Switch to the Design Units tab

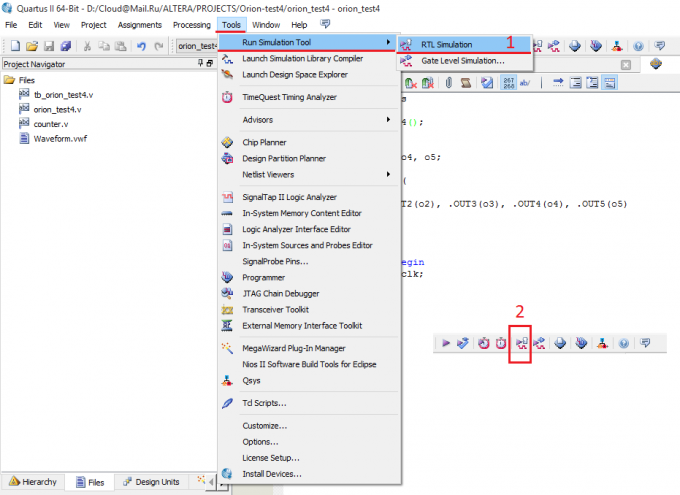[151, 482]
